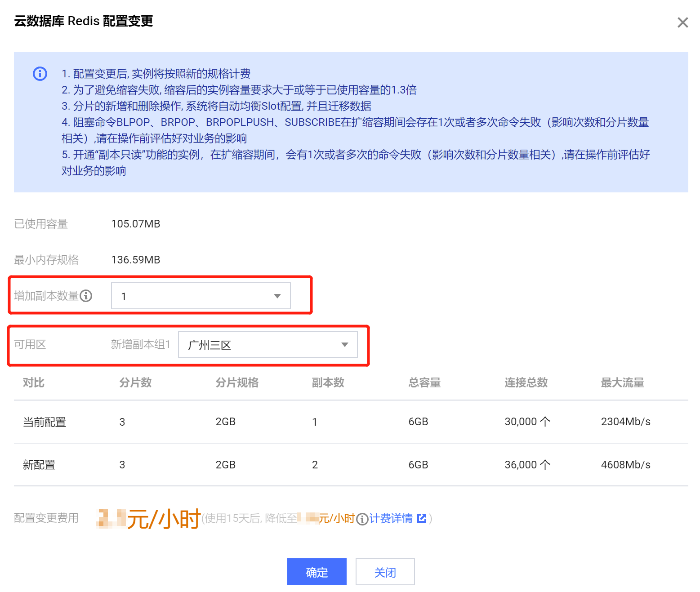This screenshot has height=592, width=700.
Task: Click the 分片数 column header
Action: 135,383
